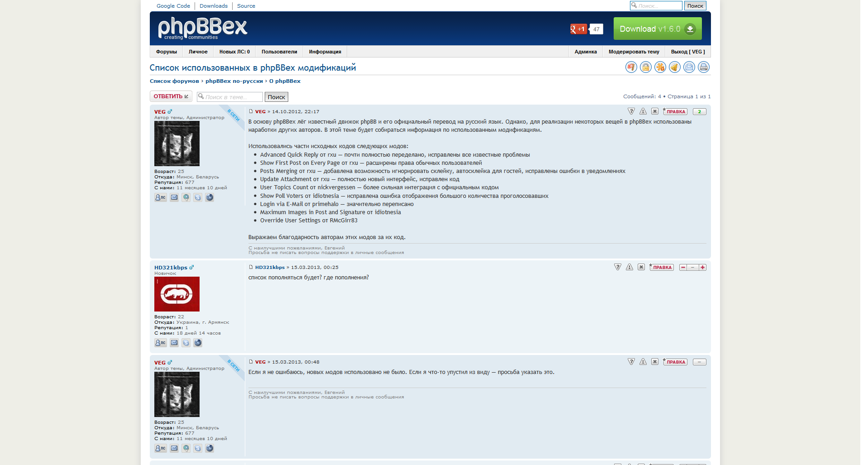Screen dimensions: 868x465
Task: Delete HD321kbps post with the X icon
Action: pyautogui.click(x=641, y=267)
